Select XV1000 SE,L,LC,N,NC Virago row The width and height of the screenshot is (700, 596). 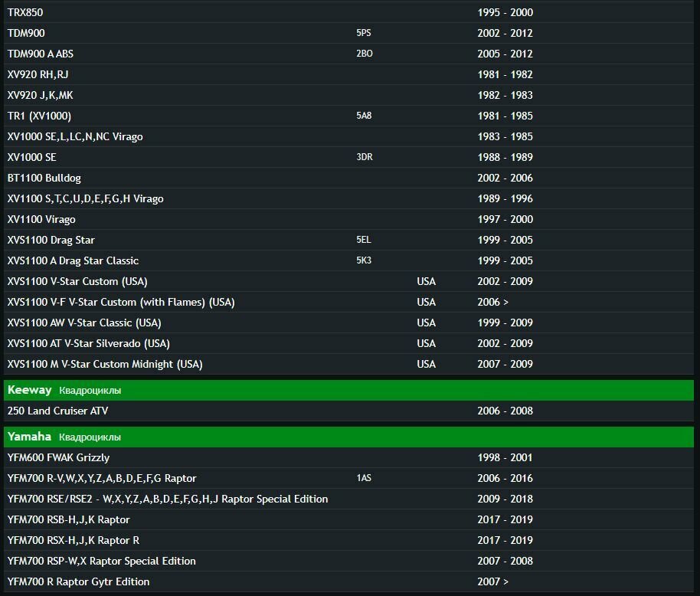pyautogui.click(x=348, y=136)
